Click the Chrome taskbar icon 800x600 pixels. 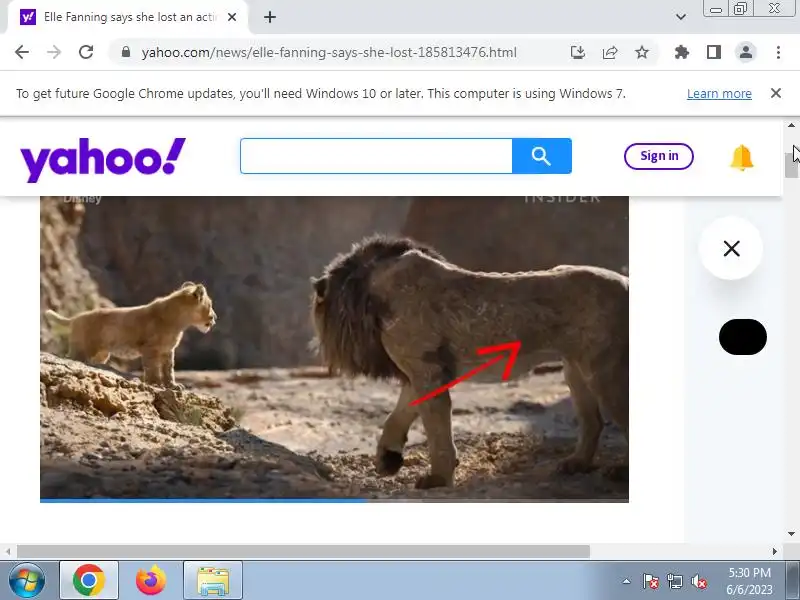(x=89, y=581)
